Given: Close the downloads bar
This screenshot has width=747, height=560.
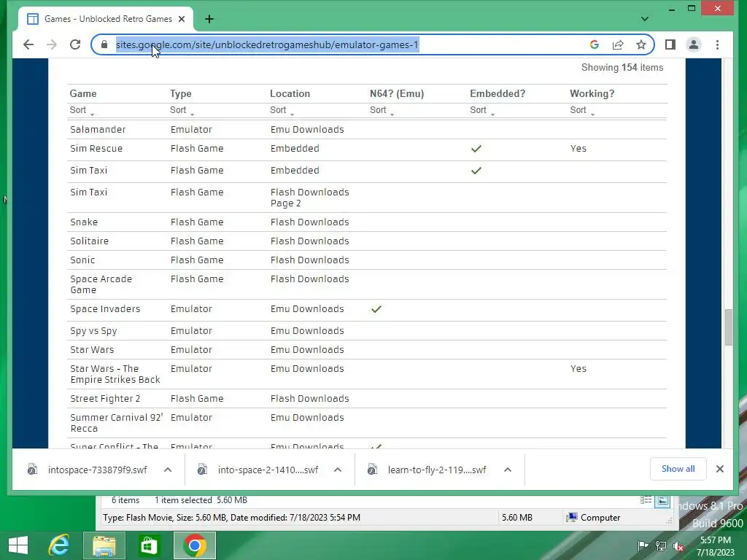Looking at the screenshot, I should [720, 469].
